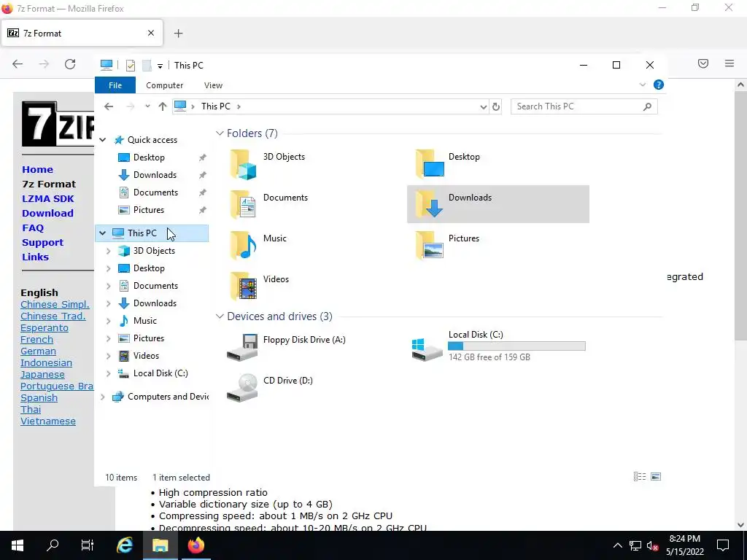The image size is (747, 560).
Task: Expand the ribbon with the chevron
Action: 642,85
